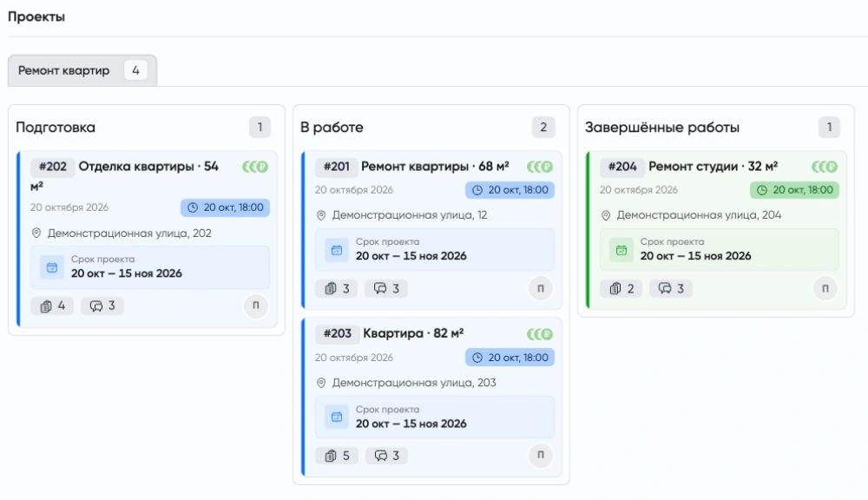
Task: Click the count badge 1 in Подготовка column
Action: (260, 128)
